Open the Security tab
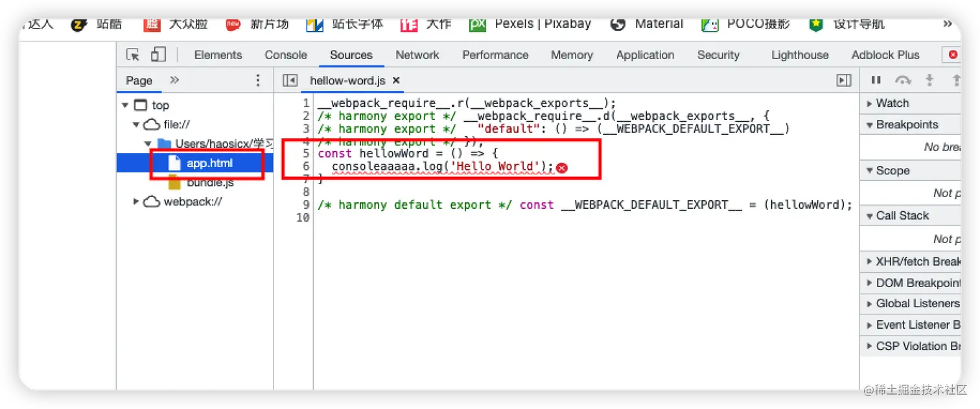The width and height of the screenshot is (980, 409). pos(718,55)
